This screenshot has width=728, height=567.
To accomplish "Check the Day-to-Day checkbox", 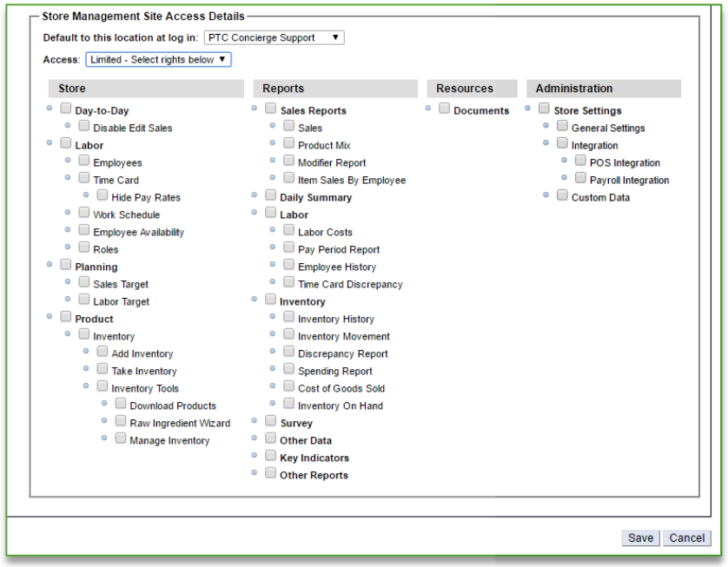I will [66, 109].
